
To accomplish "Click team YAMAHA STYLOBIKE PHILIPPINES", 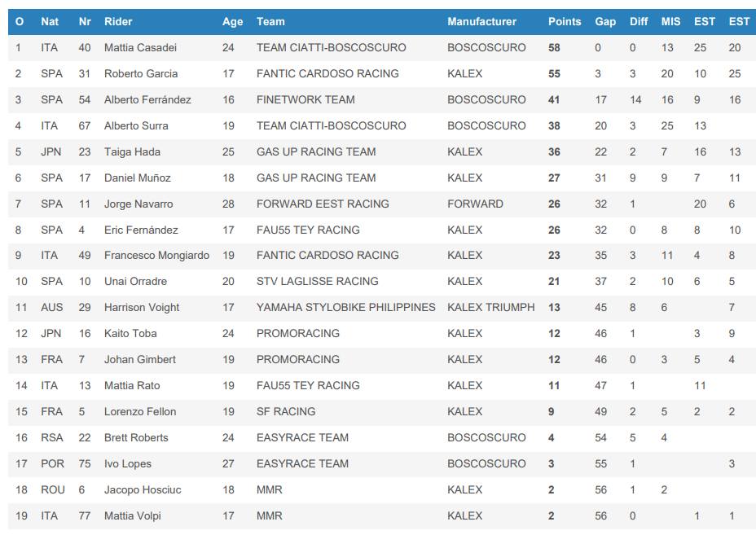I will pos(345,308).
